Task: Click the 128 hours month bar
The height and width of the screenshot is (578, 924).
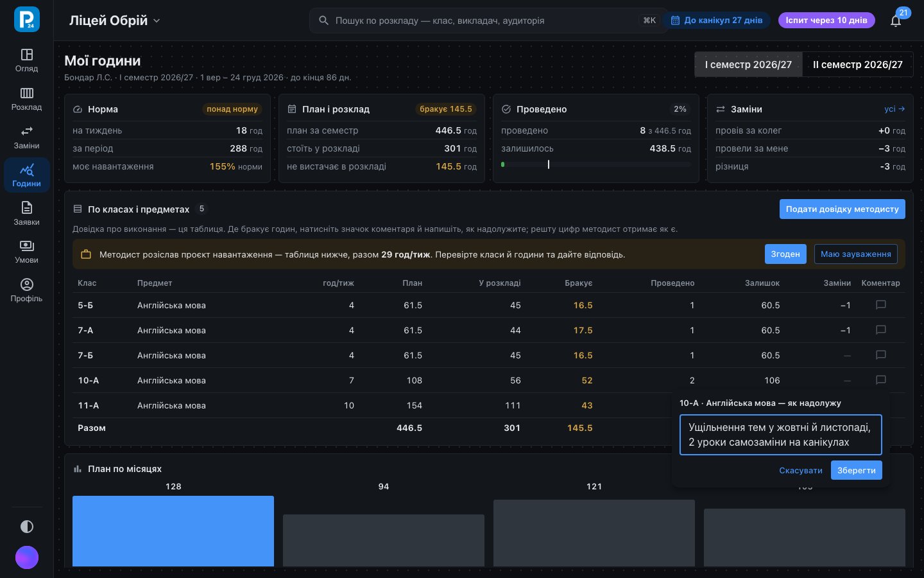Action: tap(173, 531)
